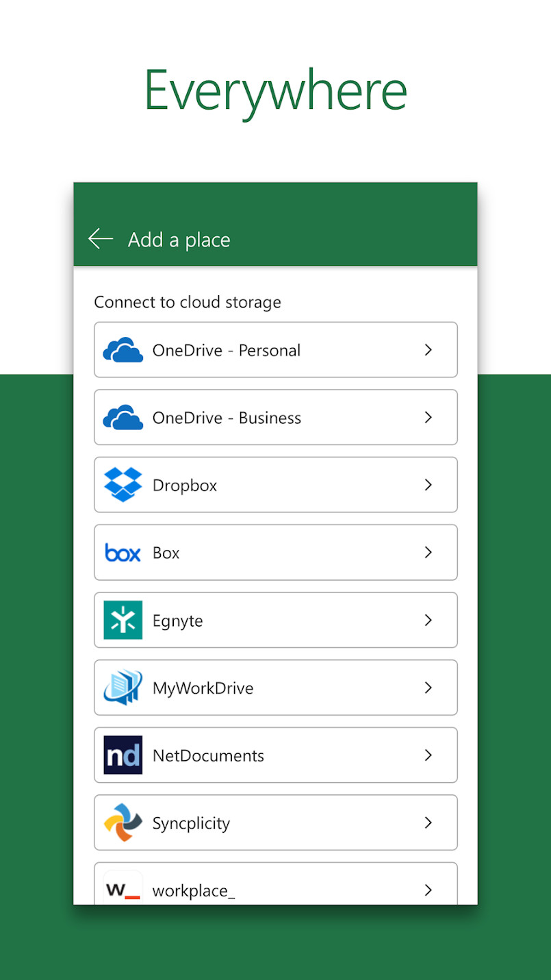Open chevron on the Box row
This screenshot has width=551, height=980.
tap(428, 552)
